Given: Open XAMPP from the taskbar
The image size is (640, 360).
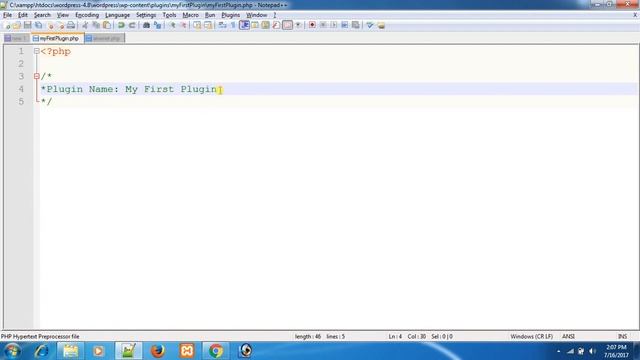Looking at the screenshot, I should coord(187,351).
